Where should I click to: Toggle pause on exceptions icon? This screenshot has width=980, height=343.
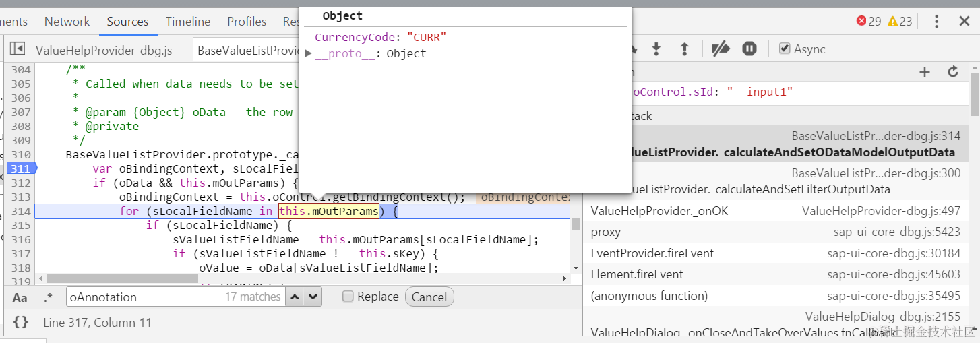click(x=749, y=49)
